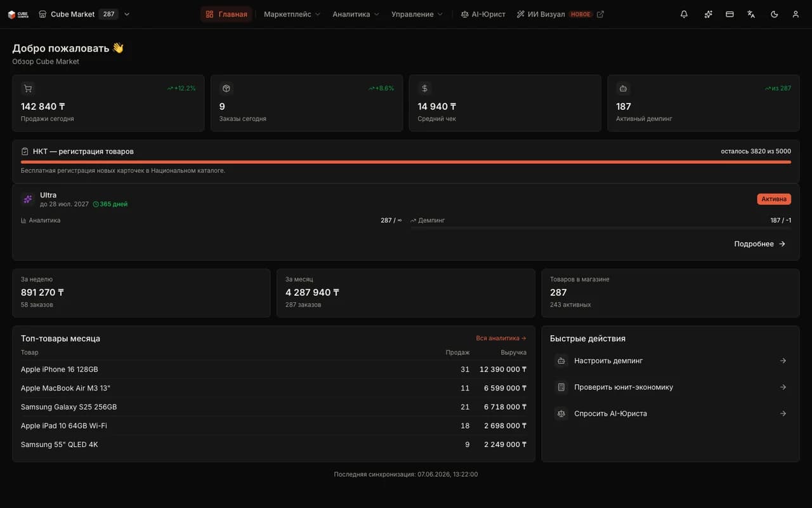This screenshot has height=508, width=812.
Task: Click the clipboard icon beside НКТ — регистрация товаров
Action: 25,151
